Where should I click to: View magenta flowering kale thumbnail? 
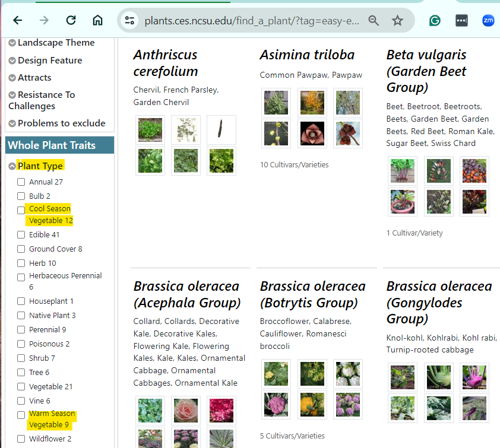(221, 411)
